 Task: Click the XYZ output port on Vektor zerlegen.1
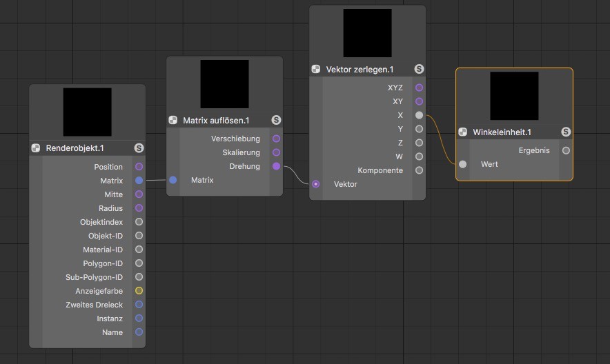tap(419, 88)
